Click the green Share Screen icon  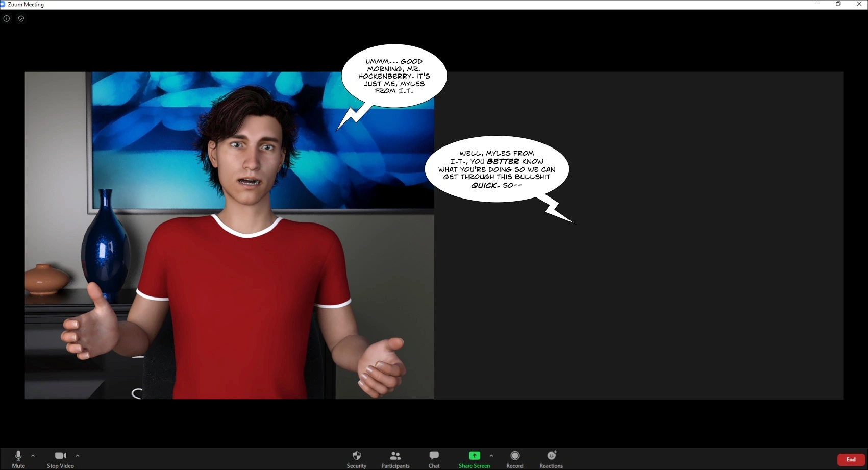click(474, 456)
